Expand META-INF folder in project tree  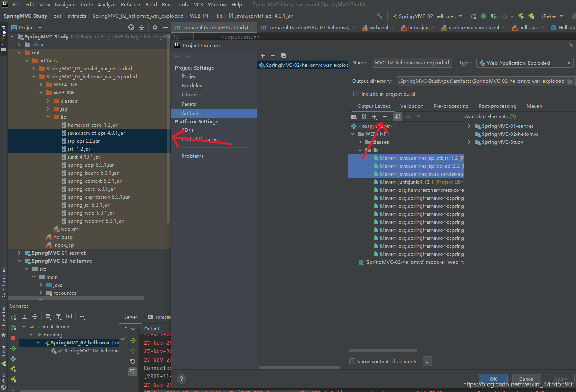pos(41,85)
